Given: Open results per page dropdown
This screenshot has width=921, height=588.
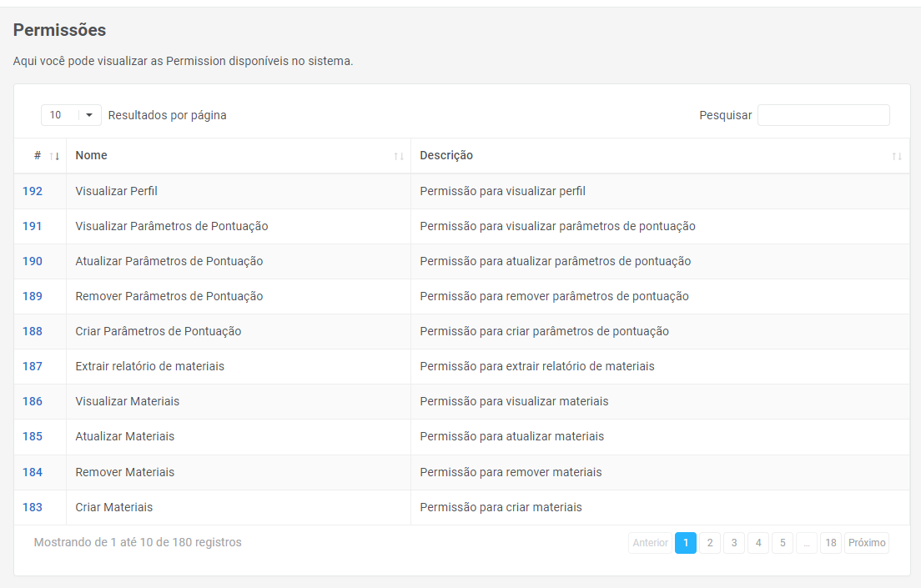Looking at the screenshot, I should click(71, 115).
